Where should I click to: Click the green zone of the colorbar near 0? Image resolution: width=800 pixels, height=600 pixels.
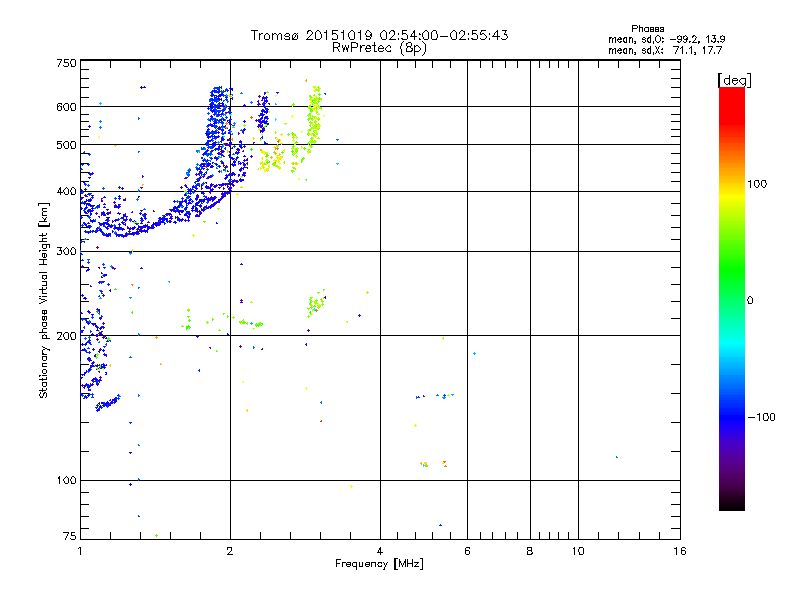[732, 286]
